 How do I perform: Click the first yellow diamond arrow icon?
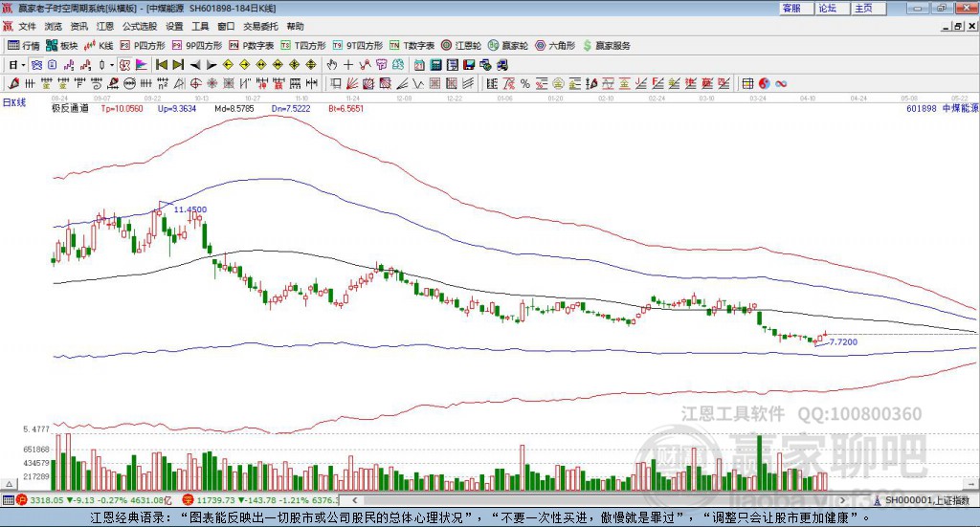click(x=228, y=64)
